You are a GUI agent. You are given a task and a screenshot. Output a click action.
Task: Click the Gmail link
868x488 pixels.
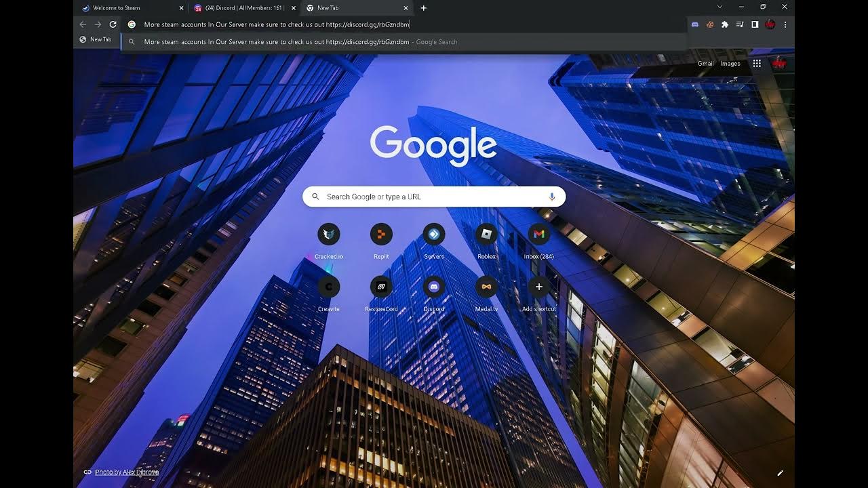click(706, 64)
